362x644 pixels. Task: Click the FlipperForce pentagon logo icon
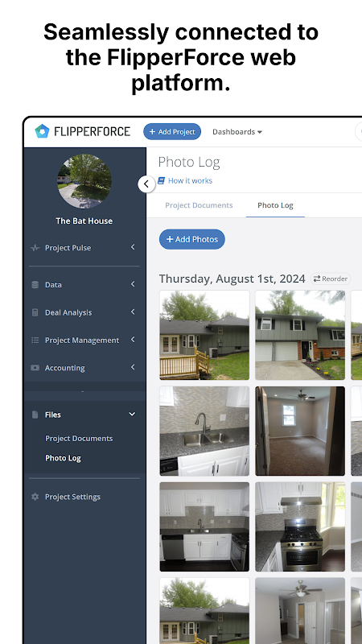pos(42,131)
